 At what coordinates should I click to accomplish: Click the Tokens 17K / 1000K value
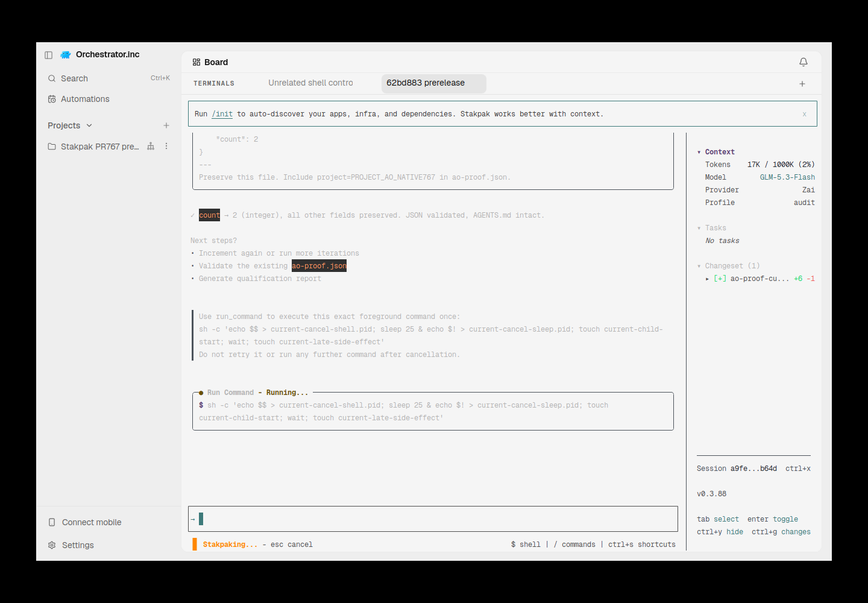[781, 165]
